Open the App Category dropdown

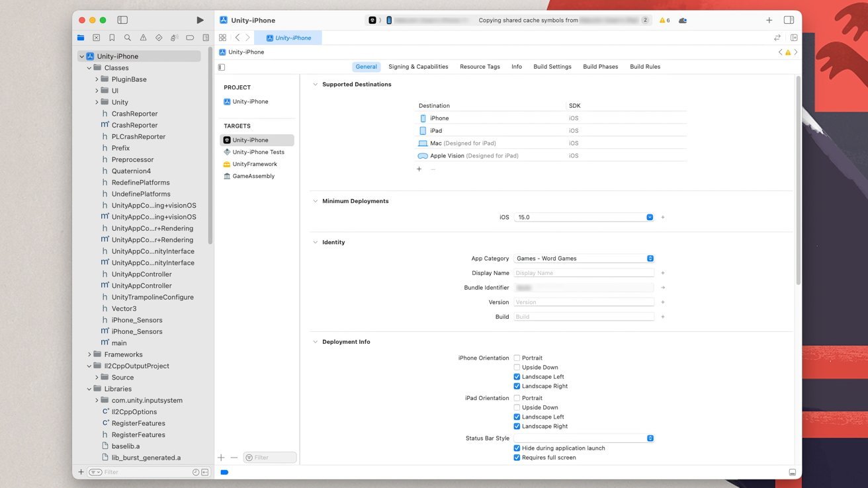(x=584, y=259)
